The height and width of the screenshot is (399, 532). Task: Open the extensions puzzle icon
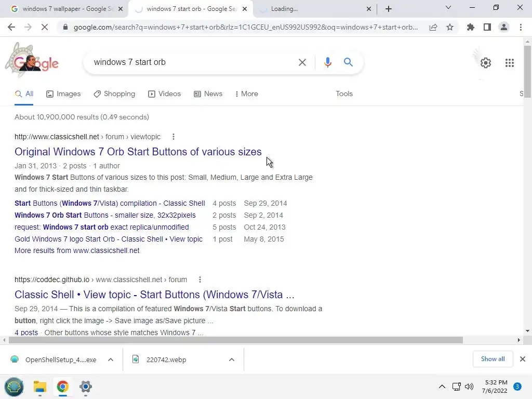[471, 27]
